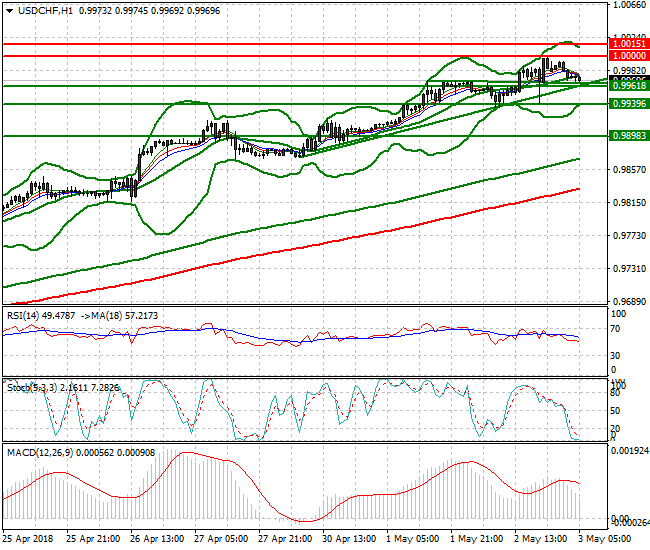Screen dimensions: 650x550
Task: Click the RSI scale value 30
Action: pos(616,356)
